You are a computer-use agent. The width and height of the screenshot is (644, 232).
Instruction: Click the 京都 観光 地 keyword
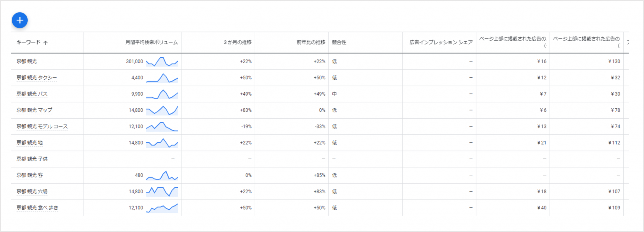(30, 143)
